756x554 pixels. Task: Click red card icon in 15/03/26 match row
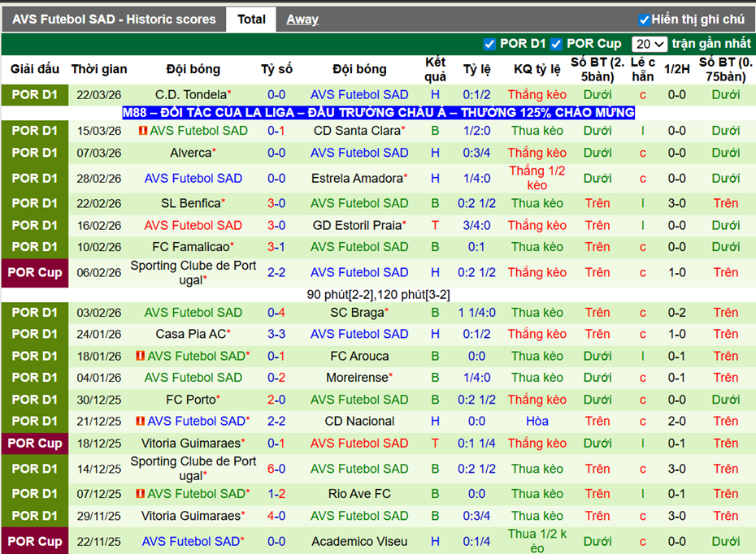pyautogui.click(x=142, y=131)
